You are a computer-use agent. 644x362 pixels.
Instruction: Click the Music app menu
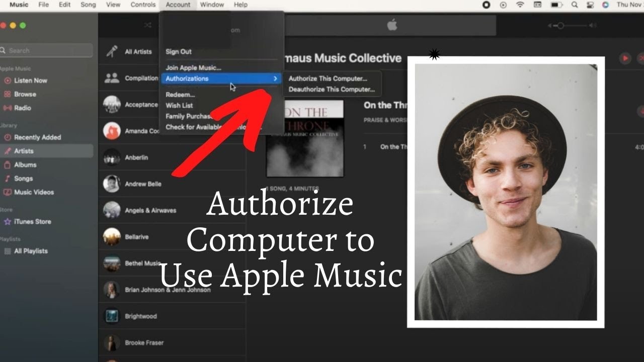pos(19,5)
